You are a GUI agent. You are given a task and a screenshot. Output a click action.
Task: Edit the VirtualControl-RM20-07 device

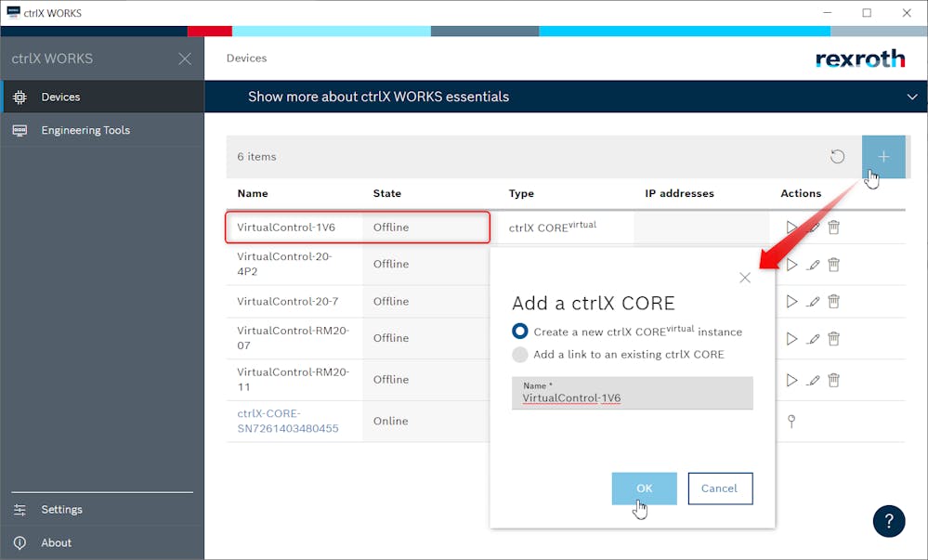tap(813, 339)
